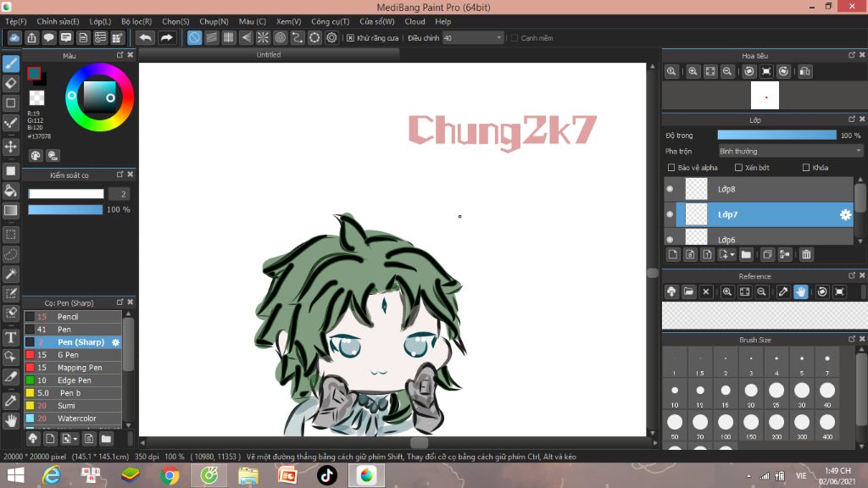Select the Eraser tool
This screenshot has height=488, width=868.
pyautogui.click(x=10, y=84)
